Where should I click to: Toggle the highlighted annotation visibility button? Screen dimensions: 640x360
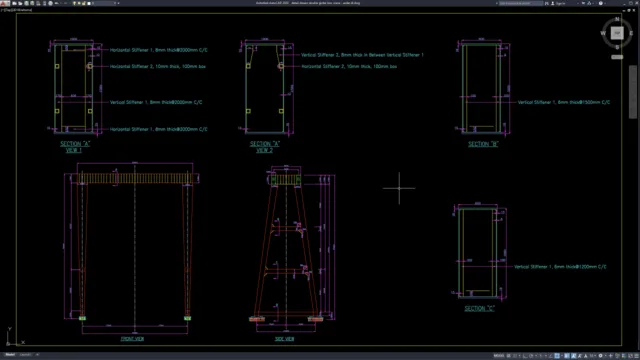[573, 356]
